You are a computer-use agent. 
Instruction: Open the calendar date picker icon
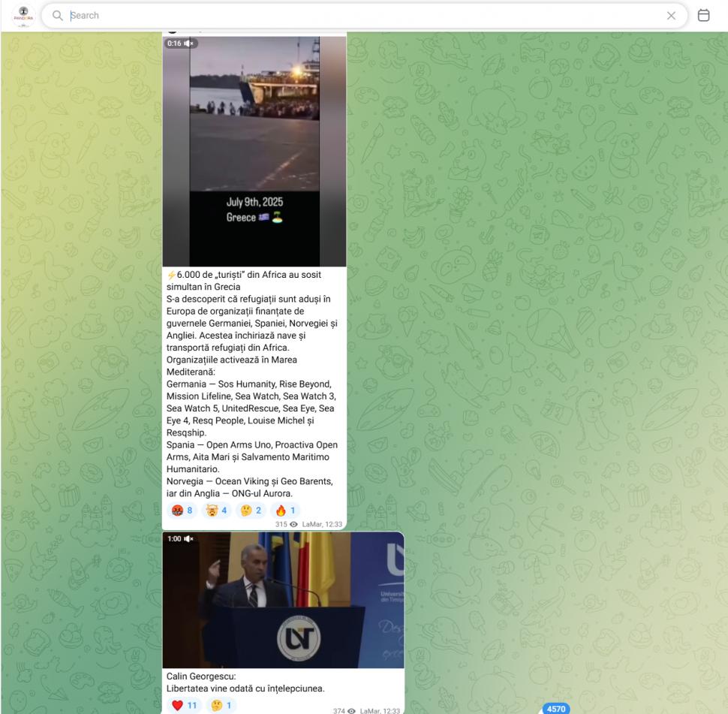coord(704,16)
